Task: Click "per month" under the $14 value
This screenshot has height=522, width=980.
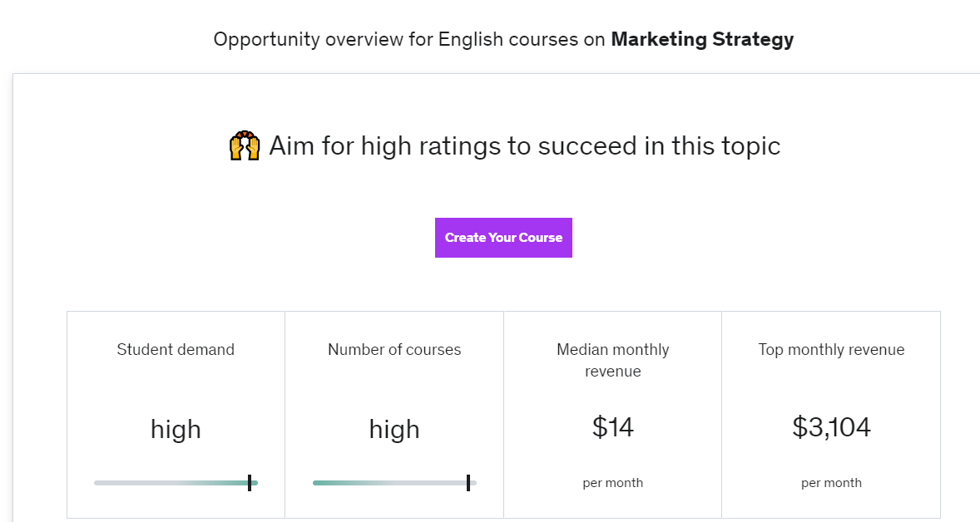Action: [613, 483]
